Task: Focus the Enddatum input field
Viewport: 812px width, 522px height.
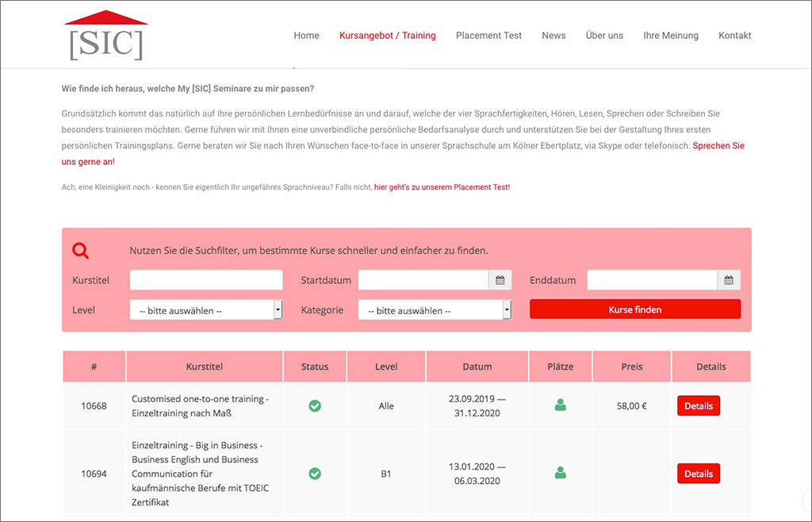Action: click(x=652, y=280)
